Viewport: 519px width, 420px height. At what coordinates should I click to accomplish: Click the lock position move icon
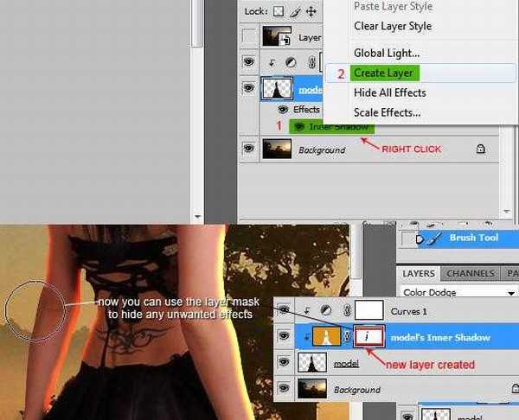tap(311, 11)
